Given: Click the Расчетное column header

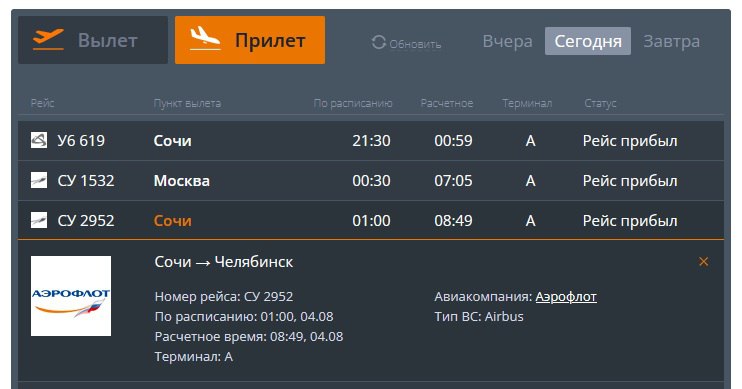Looking at the screenshot, I should 447,103.
